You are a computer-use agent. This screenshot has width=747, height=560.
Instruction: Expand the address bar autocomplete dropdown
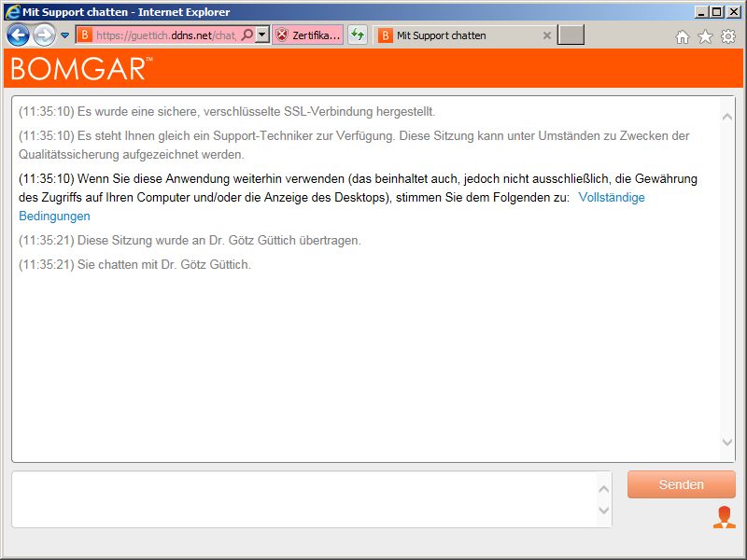point(262,35)
